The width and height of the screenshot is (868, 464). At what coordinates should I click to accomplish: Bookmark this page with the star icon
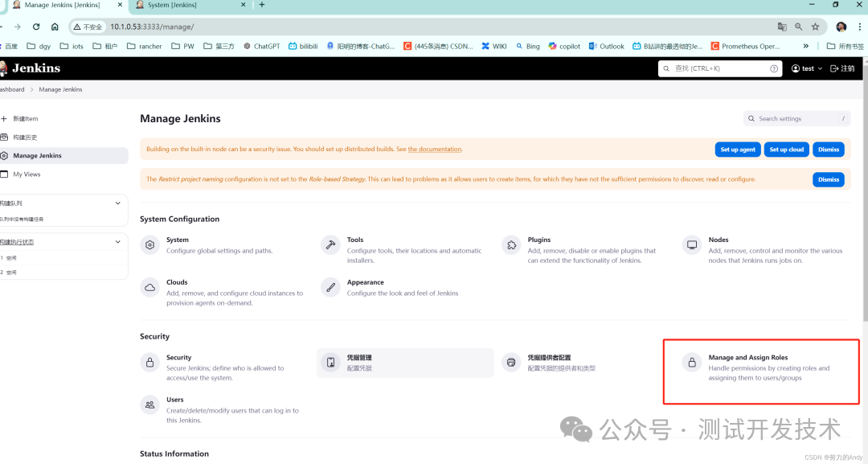816,27
